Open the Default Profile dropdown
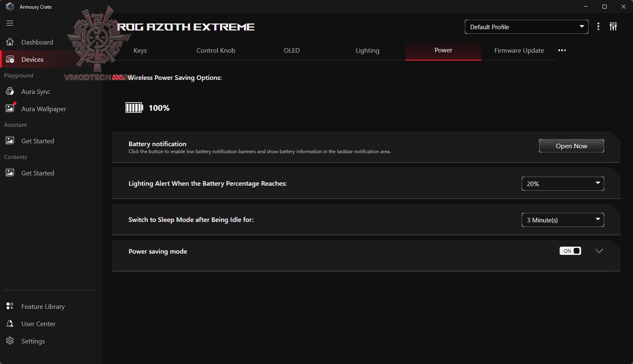The width and height of the screenshot is (633, 364). pyautogui.click(x=526, y=27)
